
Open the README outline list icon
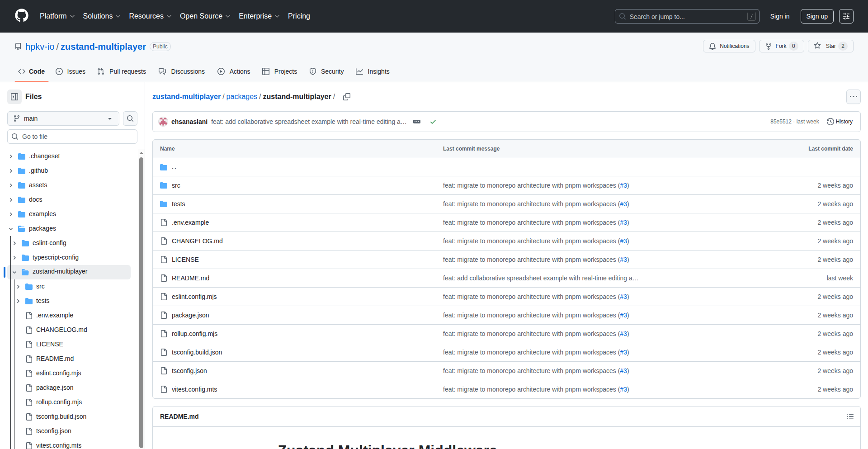coord(850,416)
